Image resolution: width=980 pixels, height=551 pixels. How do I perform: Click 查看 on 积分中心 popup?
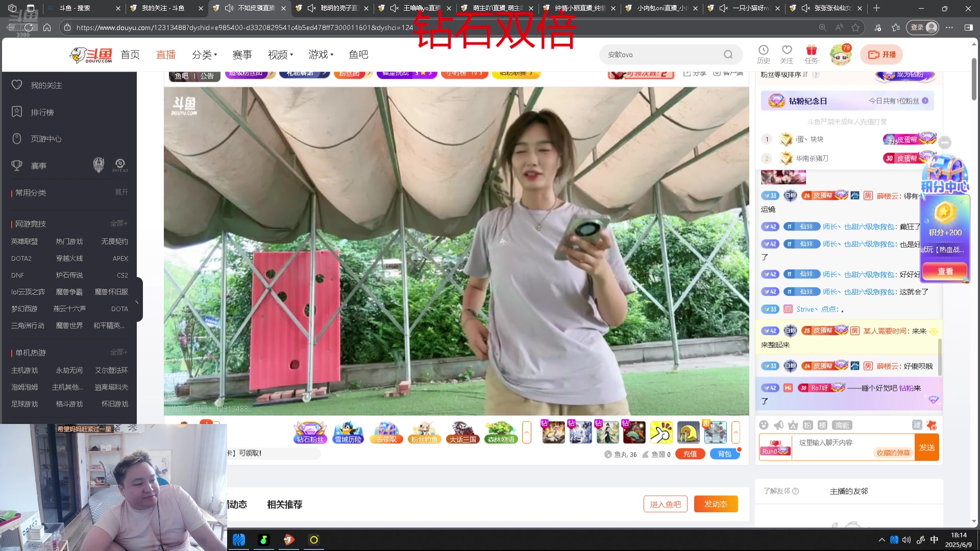[945, 271]
